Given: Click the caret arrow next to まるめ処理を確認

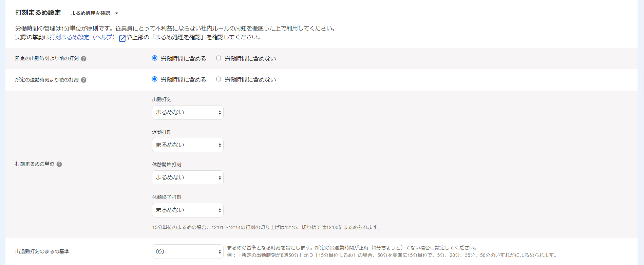Looking at the screenshot, I should [117, 13].
